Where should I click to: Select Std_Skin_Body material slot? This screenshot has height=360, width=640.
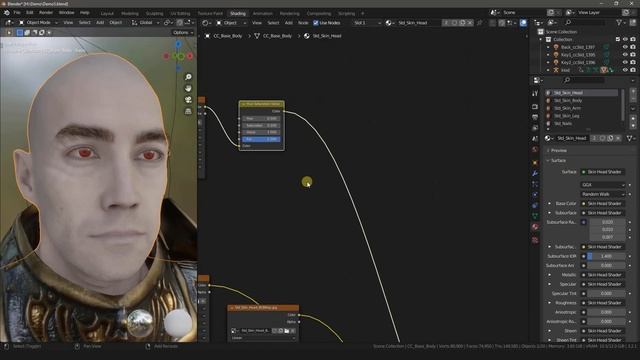(582, 100)
